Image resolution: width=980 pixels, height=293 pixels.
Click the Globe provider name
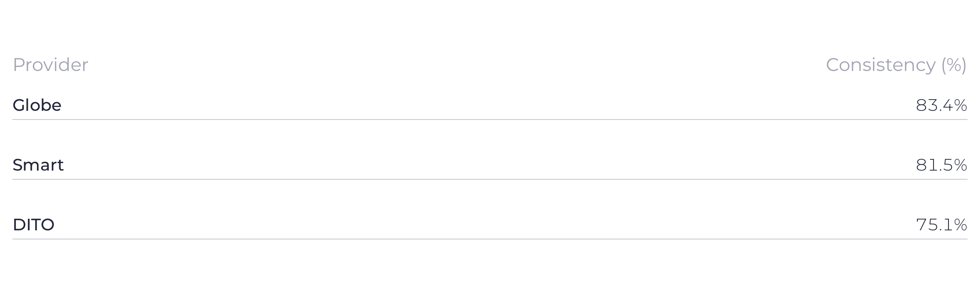click(x=37, y=105)
